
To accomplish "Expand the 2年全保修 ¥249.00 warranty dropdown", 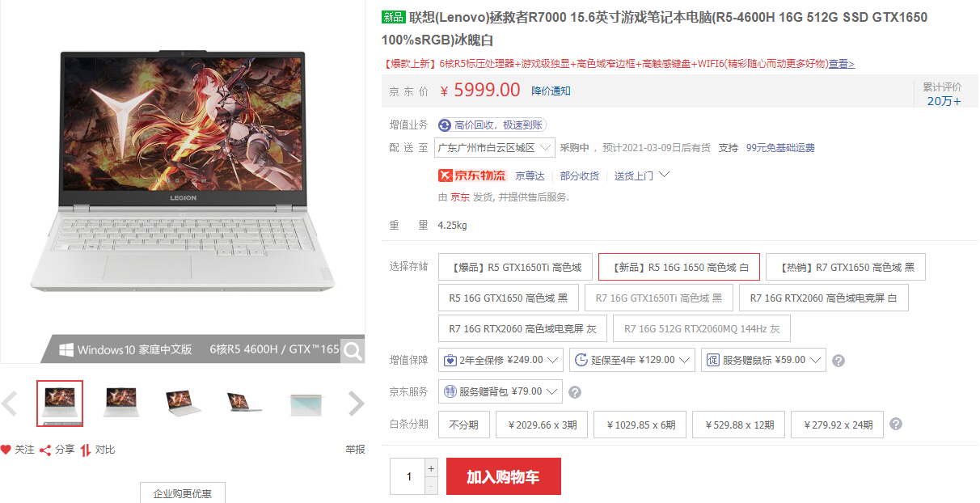I will tap(501, 360).
